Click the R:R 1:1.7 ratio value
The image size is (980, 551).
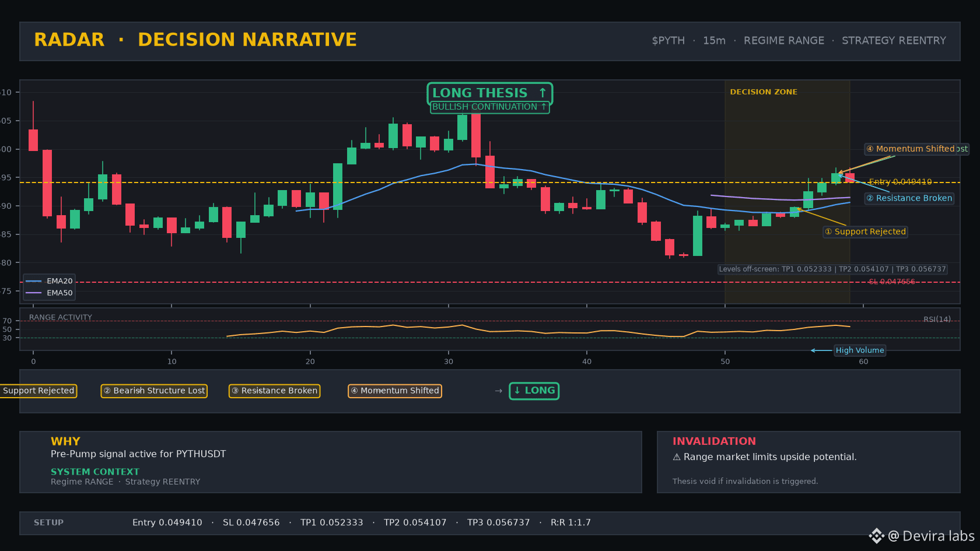coord(570,522)
